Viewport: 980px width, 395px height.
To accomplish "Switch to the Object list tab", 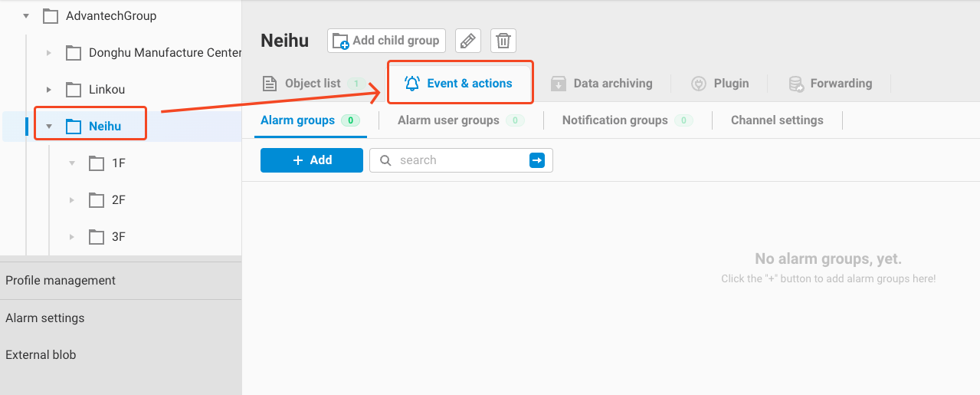I will (313, 84).
